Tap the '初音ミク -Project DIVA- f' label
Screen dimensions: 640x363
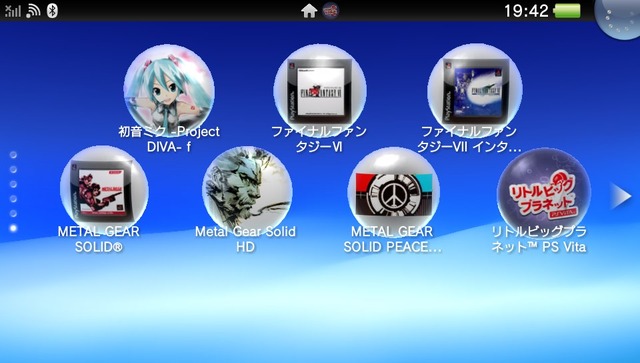coord(169,139)
